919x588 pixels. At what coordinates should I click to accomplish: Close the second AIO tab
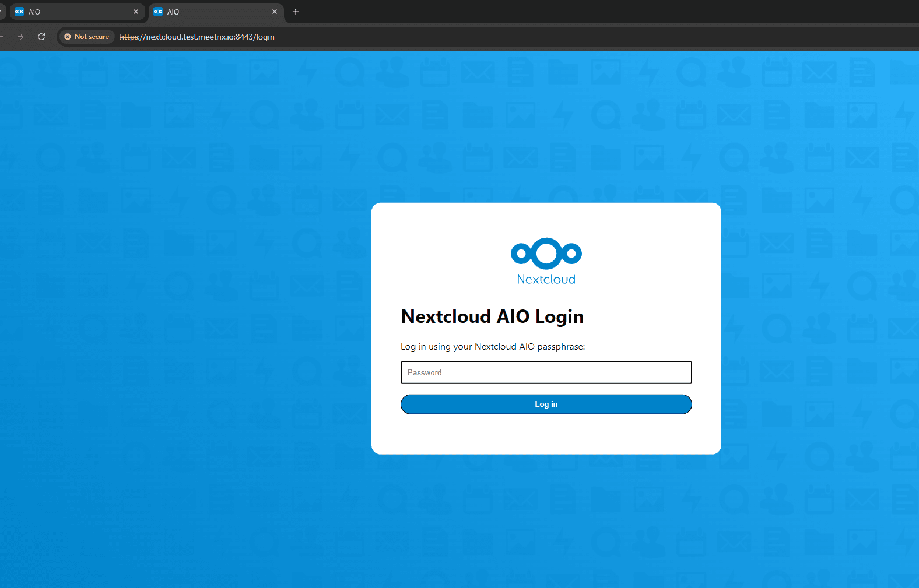[x=275, y=12]
